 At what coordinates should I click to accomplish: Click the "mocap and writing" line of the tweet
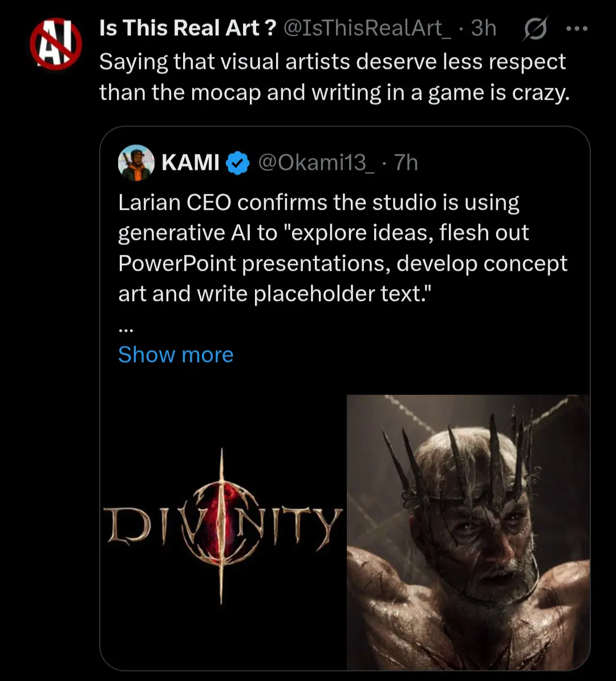[334, 92]
